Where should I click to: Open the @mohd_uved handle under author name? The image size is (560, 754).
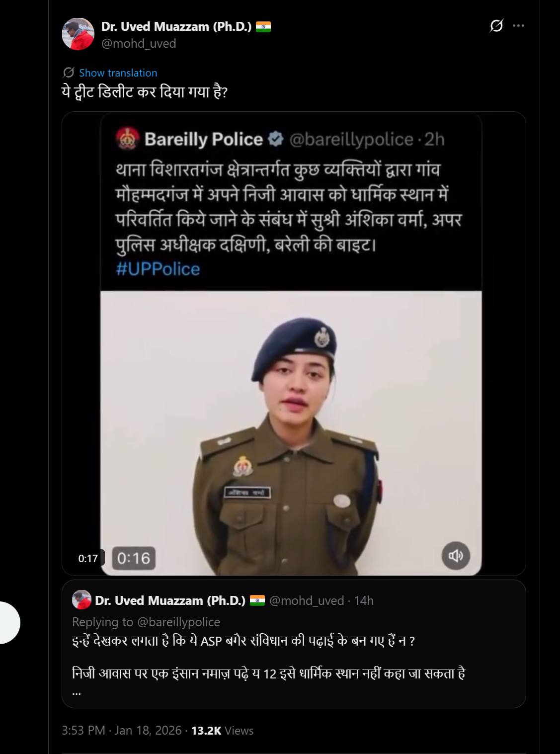(139, 44)
